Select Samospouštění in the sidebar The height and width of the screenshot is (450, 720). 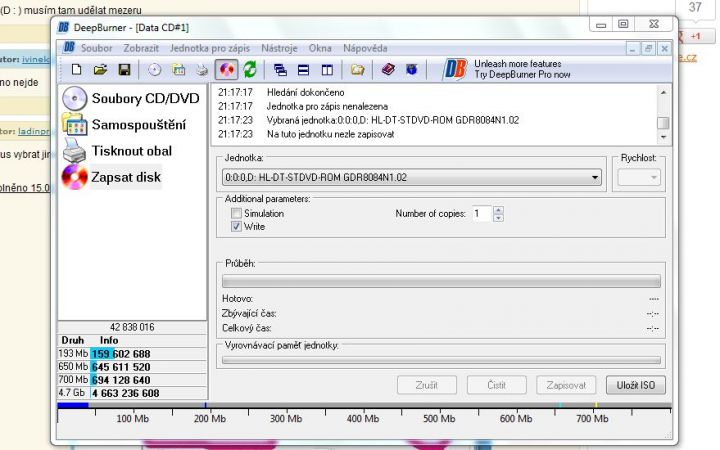pos(124,124)
